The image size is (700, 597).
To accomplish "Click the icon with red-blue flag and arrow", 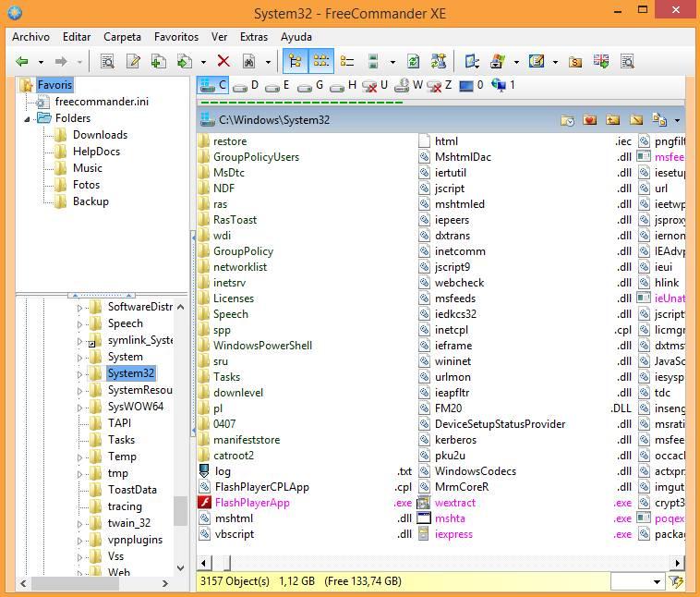I will coord(601,61).
